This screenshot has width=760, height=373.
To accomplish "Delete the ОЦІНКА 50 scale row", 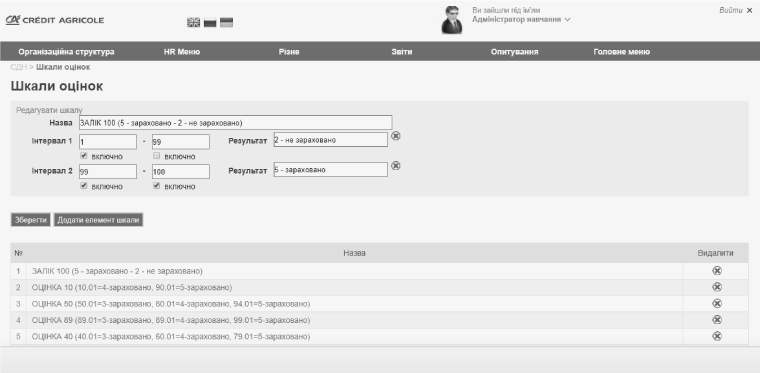I will [x=717, y=304].
